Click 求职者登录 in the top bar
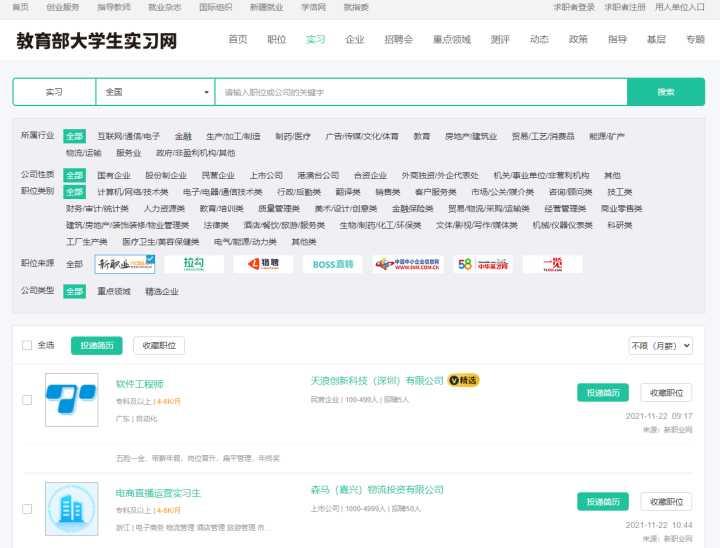 point(574,7)
